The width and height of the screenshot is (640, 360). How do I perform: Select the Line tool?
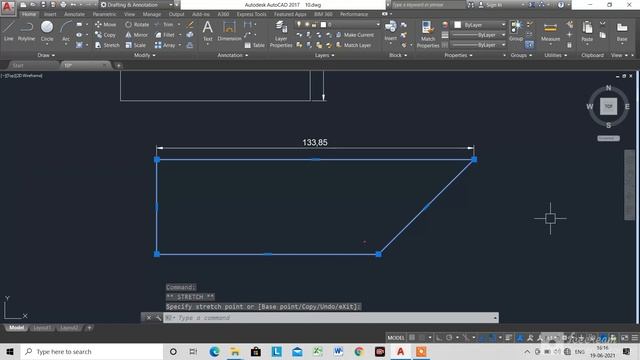[9, 31]
